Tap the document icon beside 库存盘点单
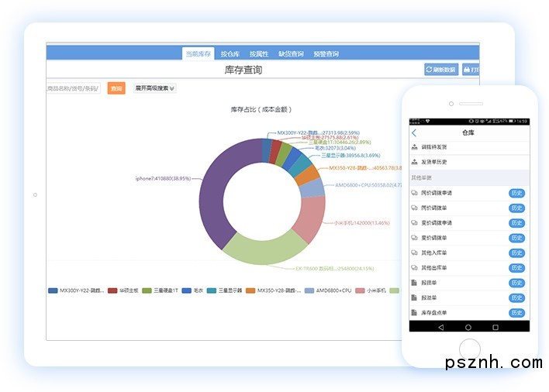Screen dimensions: 549x392 click(x=414, y=312)
